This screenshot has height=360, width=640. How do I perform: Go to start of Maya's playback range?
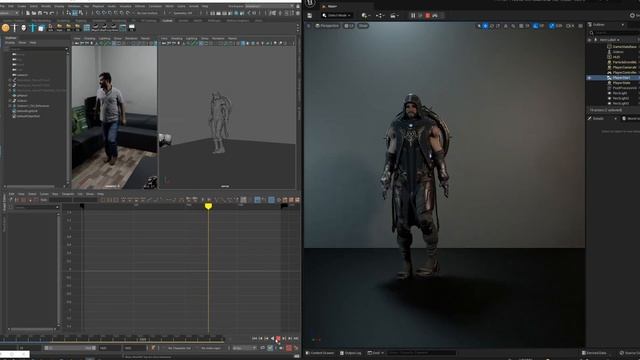point(254,338)
